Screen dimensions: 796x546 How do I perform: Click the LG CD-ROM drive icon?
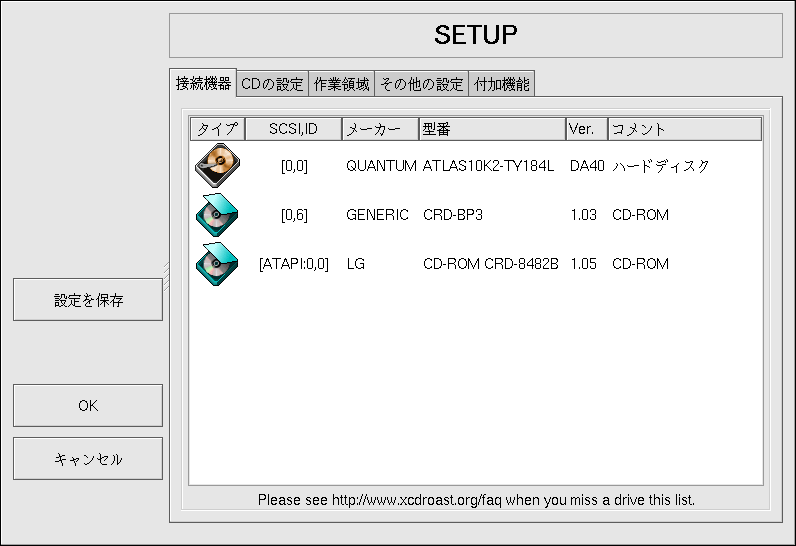click(216, 264)
